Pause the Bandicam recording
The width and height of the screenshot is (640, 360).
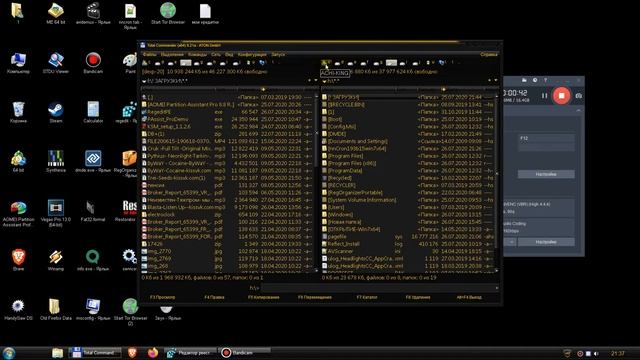[x=544, y=96]
